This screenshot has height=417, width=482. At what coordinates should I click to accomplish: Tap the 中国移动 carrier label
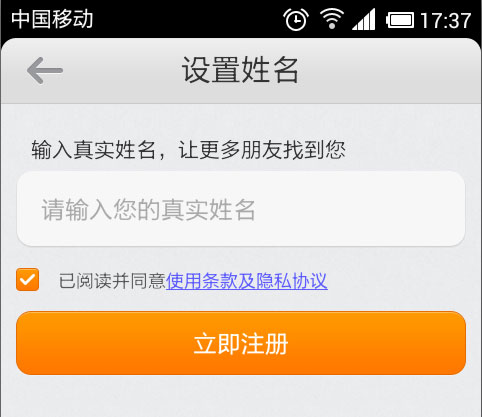pyautogui.click(x=52, y=19)
